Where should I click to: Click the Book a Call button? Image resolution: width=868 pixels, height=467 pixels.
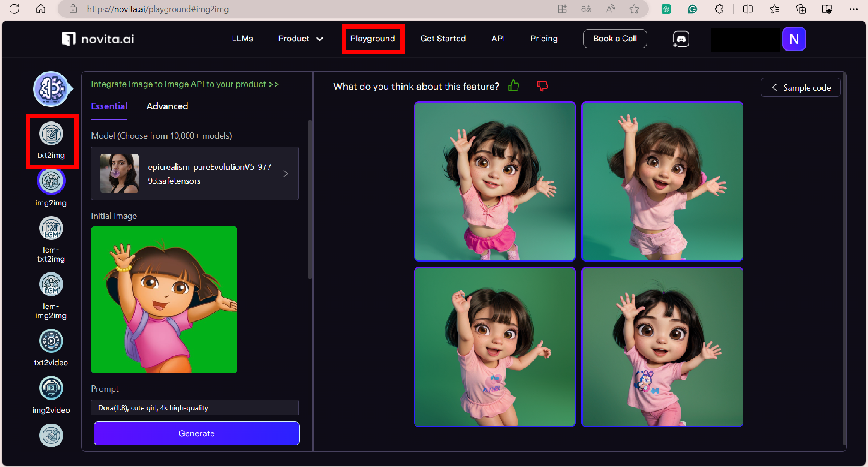615,39
